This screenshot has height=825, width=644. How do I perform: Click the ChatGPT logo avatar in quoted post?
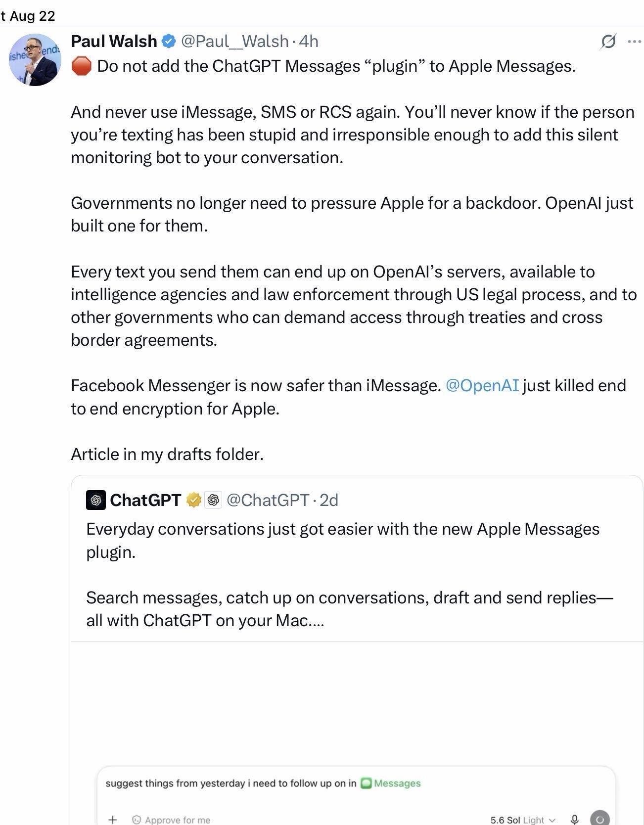tap(96, 500)
